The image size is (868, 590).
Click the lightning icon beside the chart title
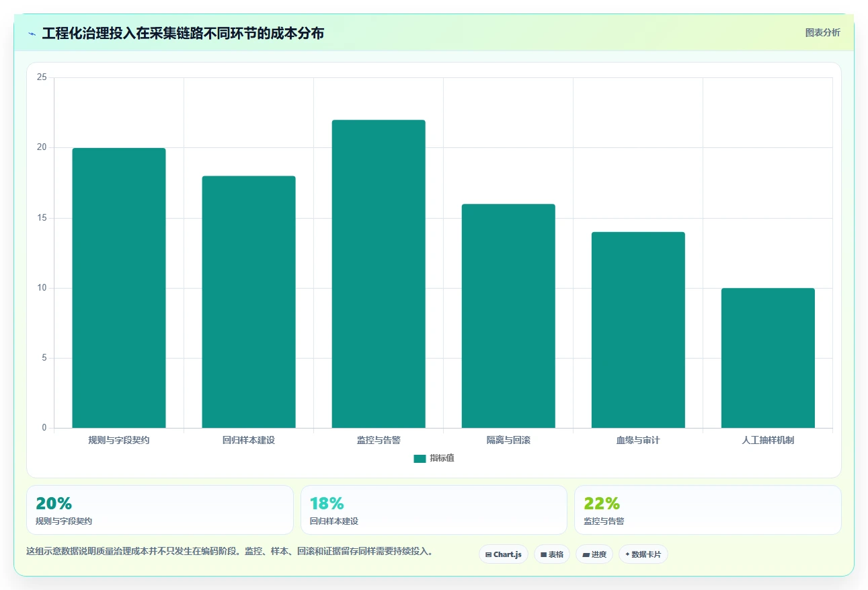coord(32,34)
